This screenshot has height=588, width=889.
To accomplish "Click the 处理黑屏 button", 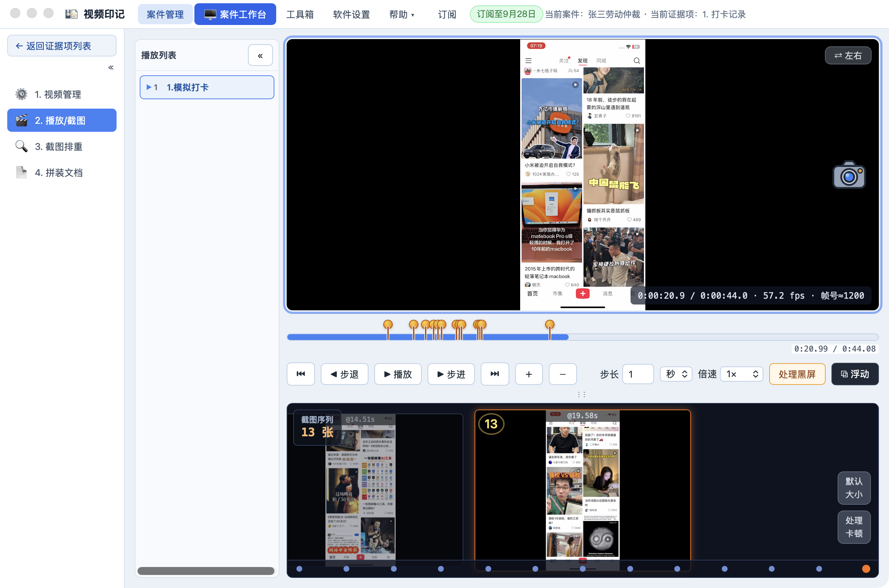I will click(x=797, y=374).
